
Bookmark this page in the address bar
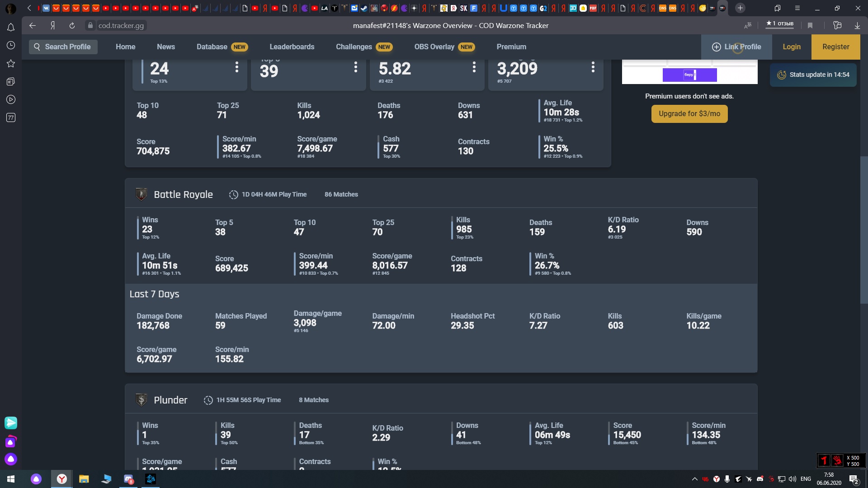pos(810,25)
